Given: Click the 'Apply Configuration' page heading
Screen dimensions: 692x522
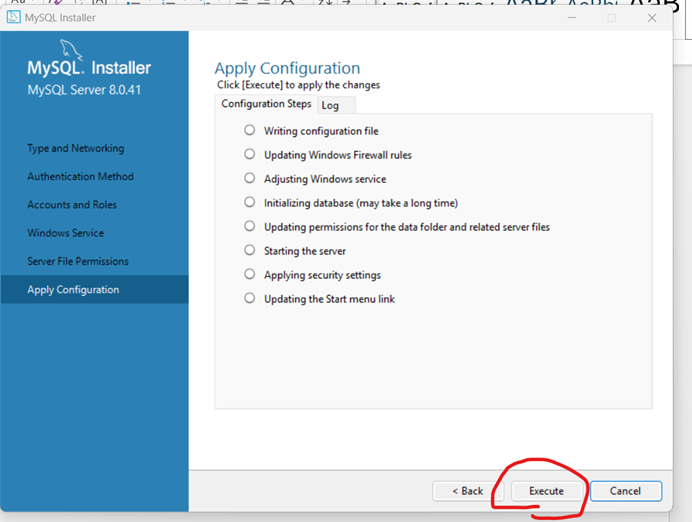Looking at the screenshot, I should click(287, 68).
